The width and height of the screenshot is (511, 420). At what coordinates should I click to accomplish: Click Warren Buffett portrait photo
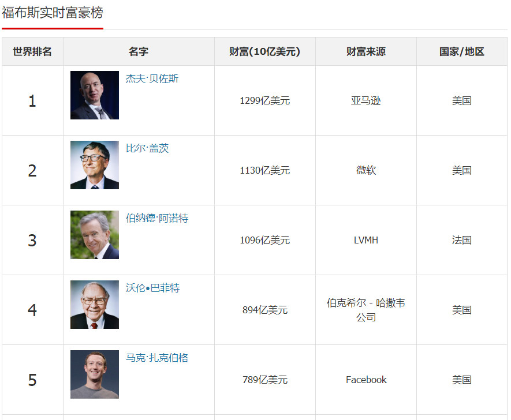(95, 305)
